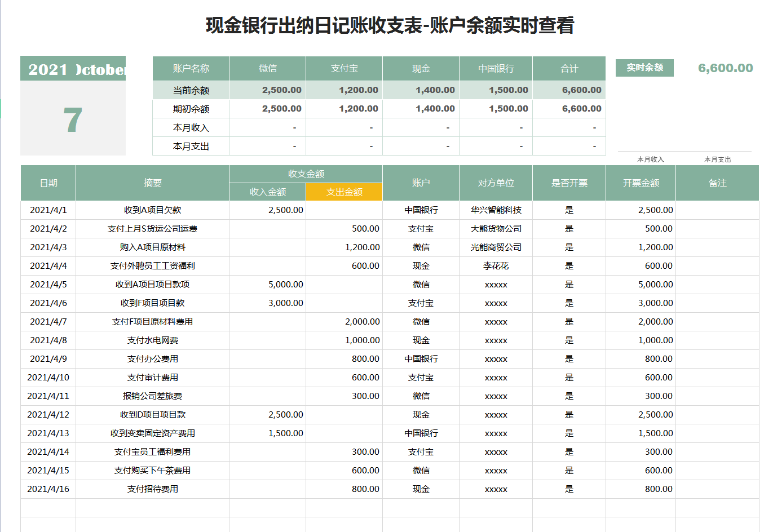Click the 本月收入 row label in summary table
764x532 pixels.
coord(191,127)
